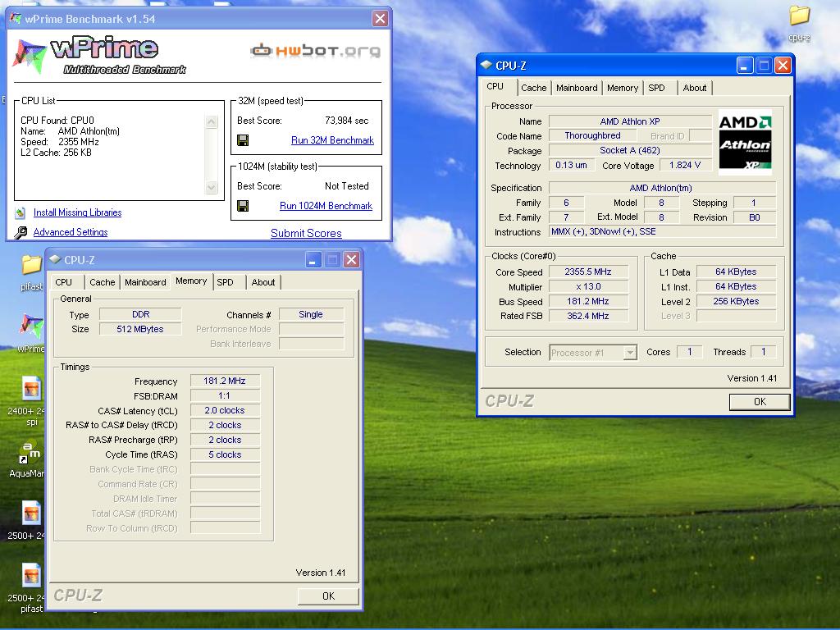This screenshot has width=840, height=630.
Task: Click the CPU-Z title icon in Memory window
Action: click(55, 260)
